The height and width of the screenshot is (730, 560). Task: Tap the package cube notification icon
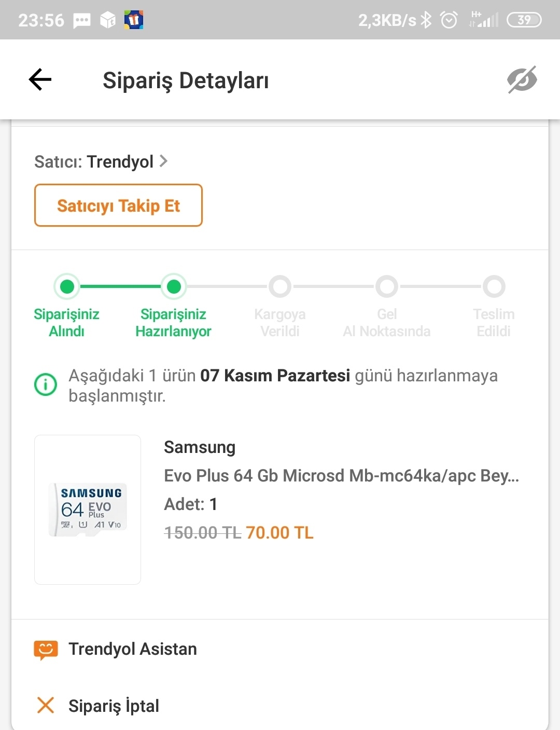pos(108,20)
